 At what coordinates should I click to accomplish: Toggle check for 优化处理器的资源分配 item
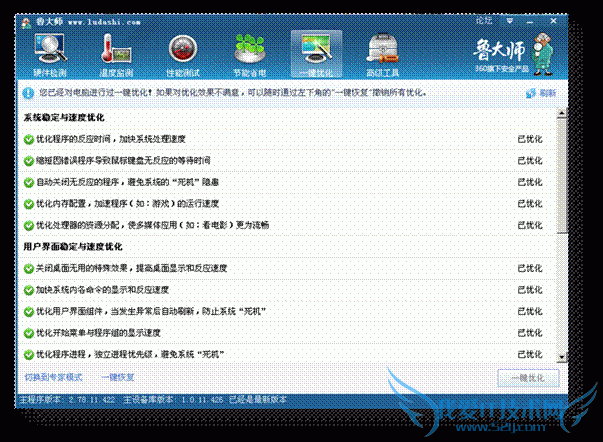coord(28,225)
